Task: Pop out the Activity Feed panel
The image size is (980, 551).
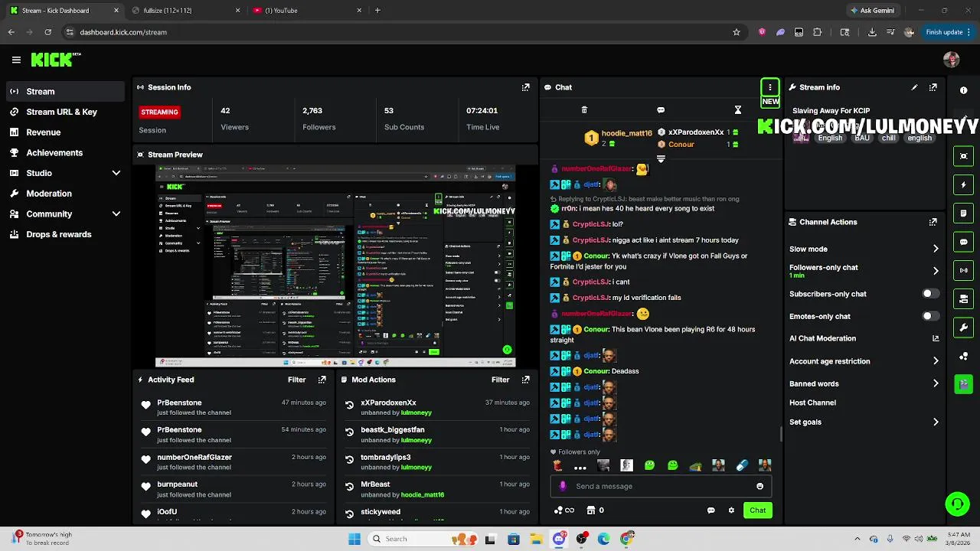Action: coord(322,380)
